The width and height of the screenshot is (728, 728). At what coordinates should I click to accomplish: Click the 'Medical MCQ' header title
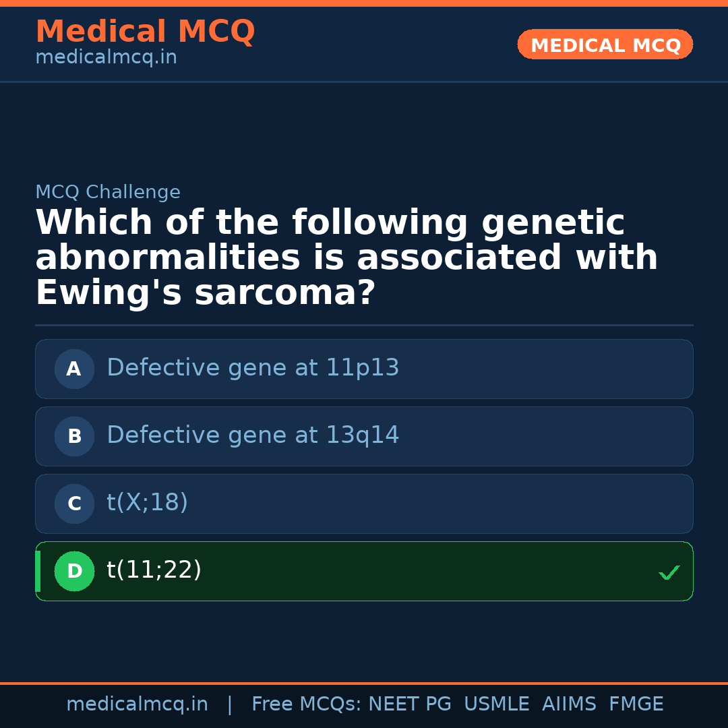(x=145, y=32)
